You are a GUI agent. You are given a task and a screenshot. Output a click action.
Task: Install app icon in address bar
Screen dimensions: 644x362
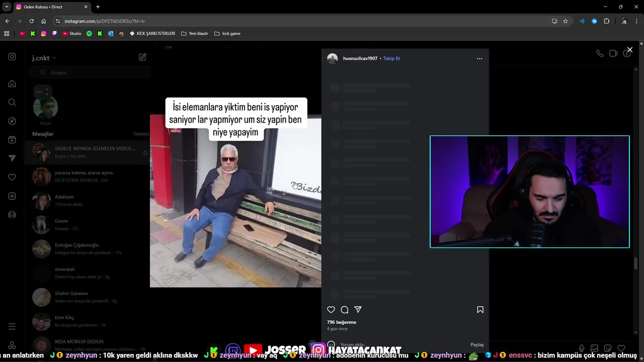click(554, 21)
